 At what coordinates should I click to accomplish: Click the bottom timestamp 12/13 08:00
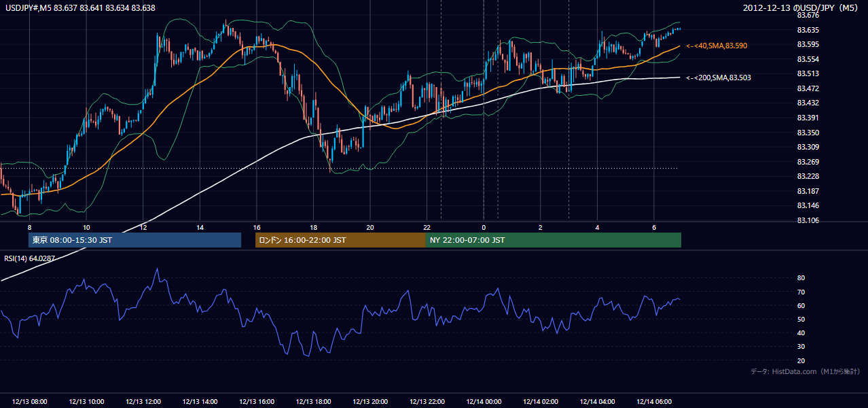(x=30, y=402)
